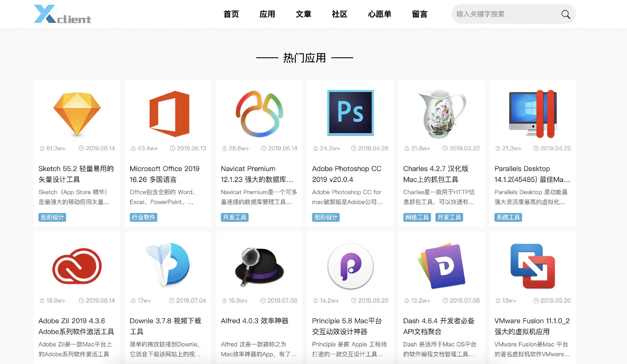The width and height of the screenshot is (627, 364).
Task: Open the 文章 nav item
Action: pyautogui.click(x=303, y=14)
